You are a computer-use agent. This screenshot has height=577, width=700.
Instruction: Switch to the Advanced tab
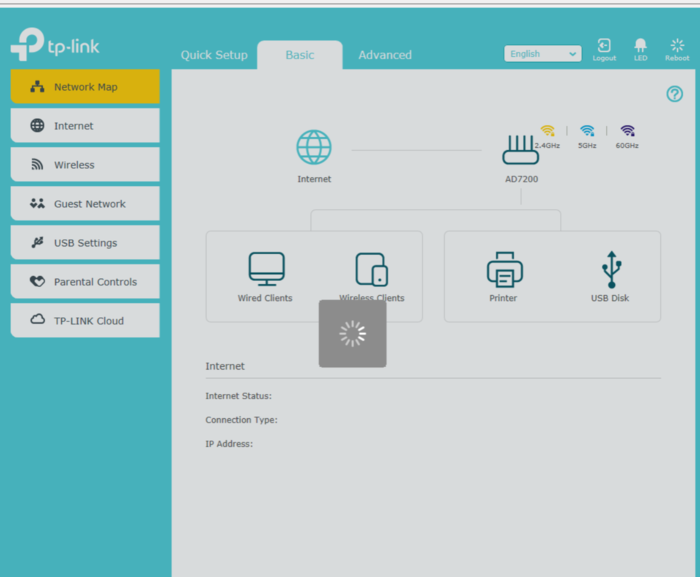click(385, 55)
